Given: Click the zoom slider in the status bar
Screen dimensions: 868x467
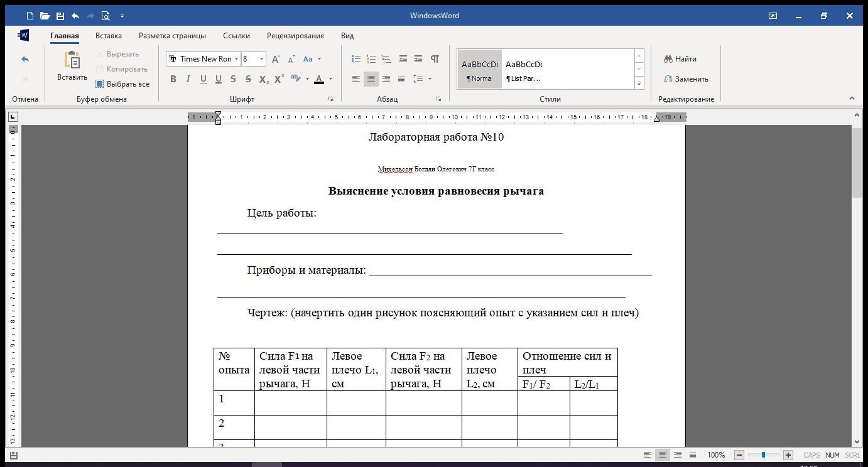Looking at the screenshot, I should pos(763,455).
